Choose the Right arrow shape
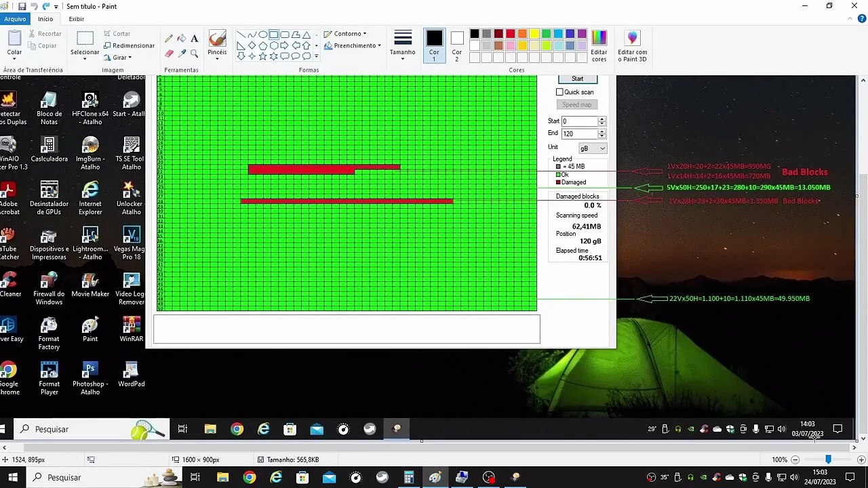 tap(284, 45)
